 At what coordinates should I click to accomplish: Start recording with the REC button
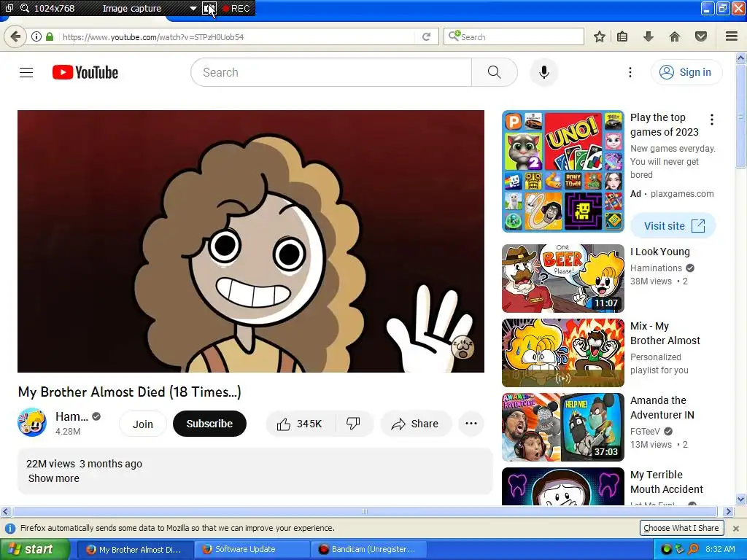point(236,8)
